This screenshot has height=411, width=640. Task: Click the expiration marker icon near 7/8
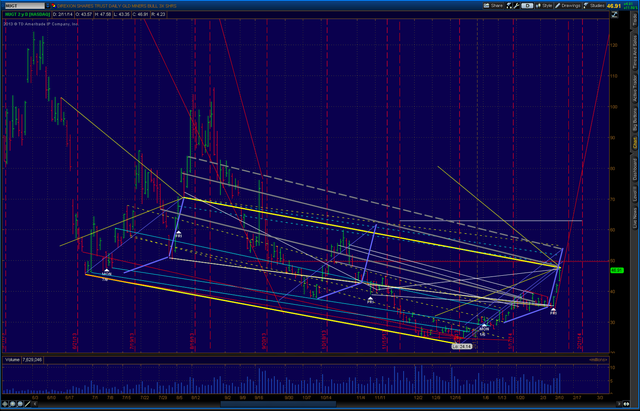click(x=106, y=273)
